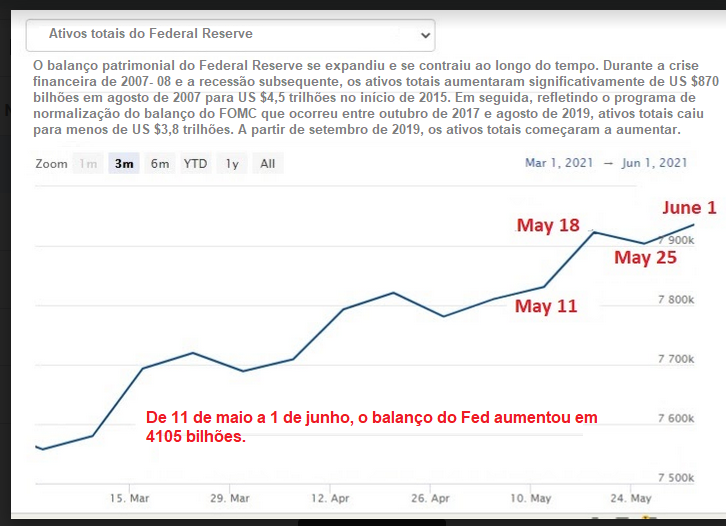Viewport: 726px width, 526px height.
Task: Click the data point above the May 11 label
Action: (545, 287)
